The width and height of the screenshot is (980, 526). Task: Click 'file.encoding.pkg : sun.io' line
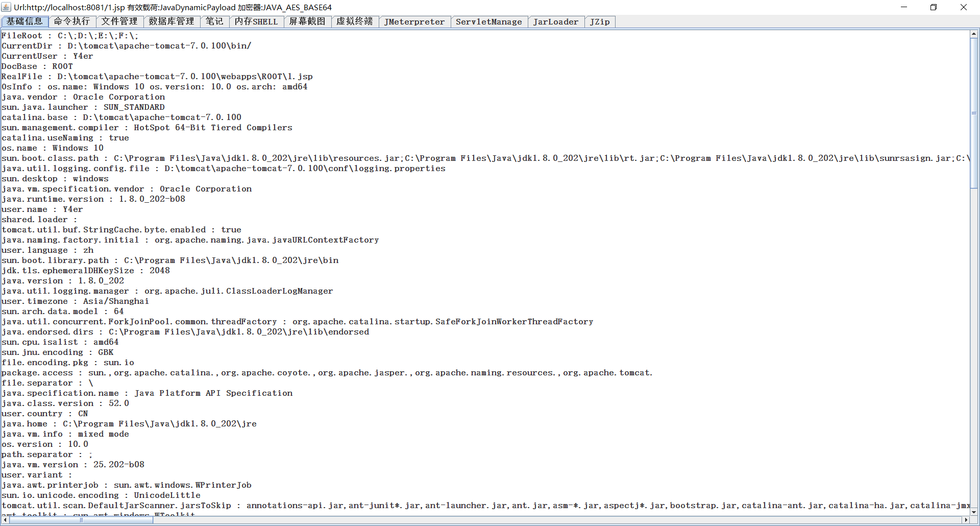coord(68,363)
